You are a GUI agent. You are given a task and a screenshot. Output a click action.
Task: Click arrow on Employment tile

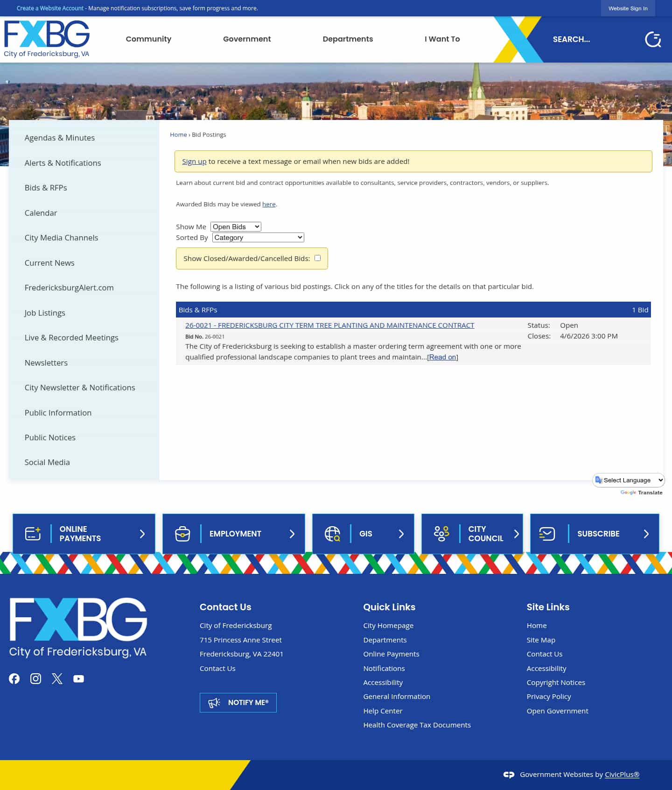[x=292, y=534]
